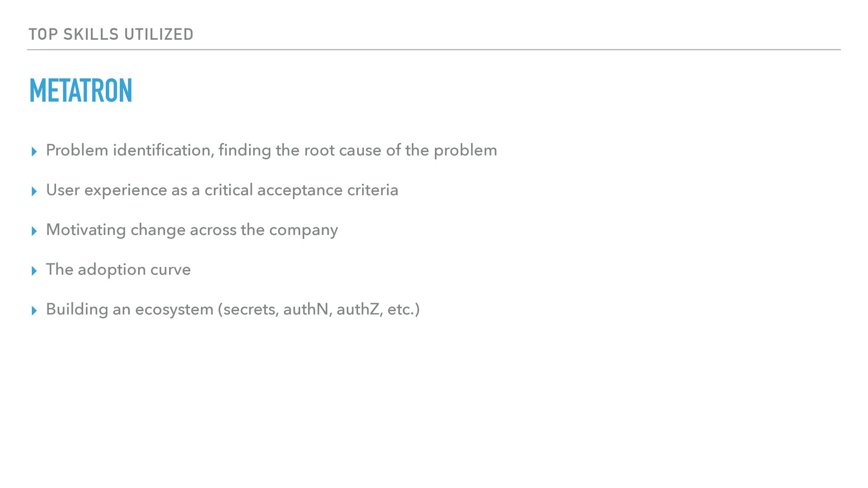Select the Building an ecosystem bullet text
This screenshot has width=868, height=488.
233,310
